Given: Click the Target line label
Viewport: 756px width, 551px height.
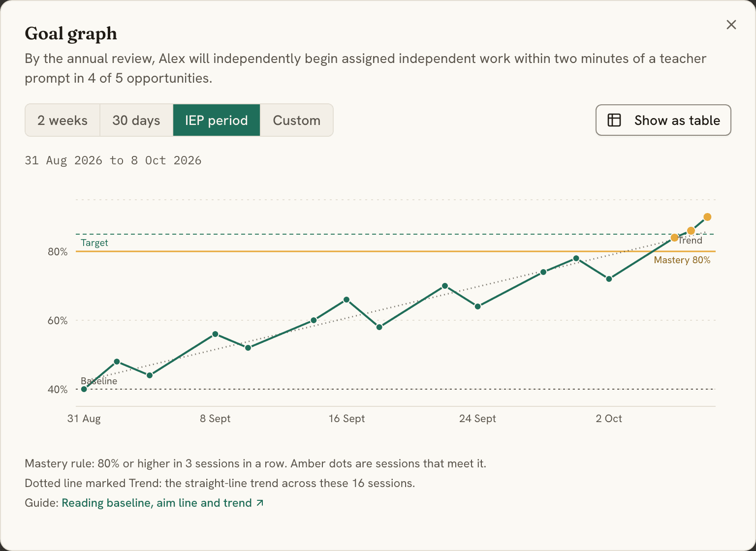Looking at the screenshot, I should click(94, 243).
